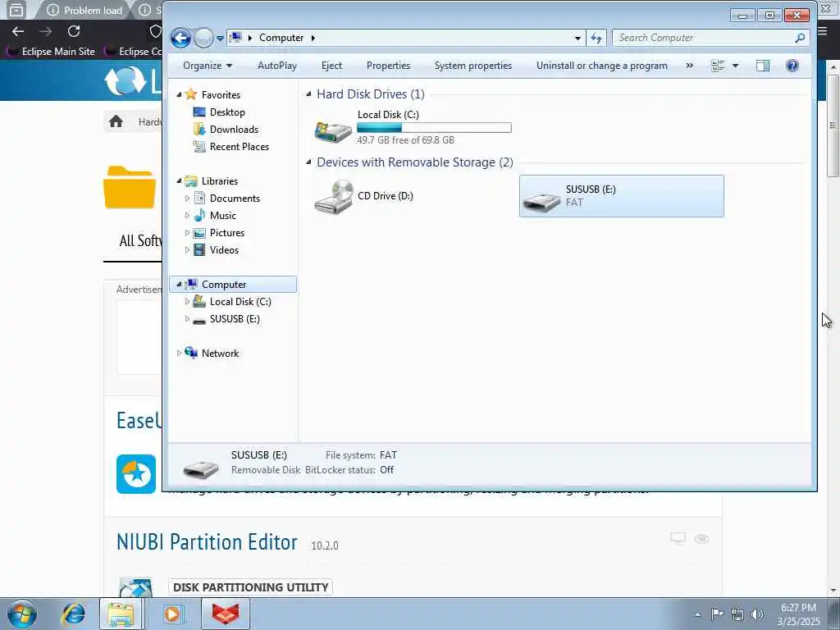
Task: Open recent locations dropdown beside nav arrows
Action: [220, 39]
